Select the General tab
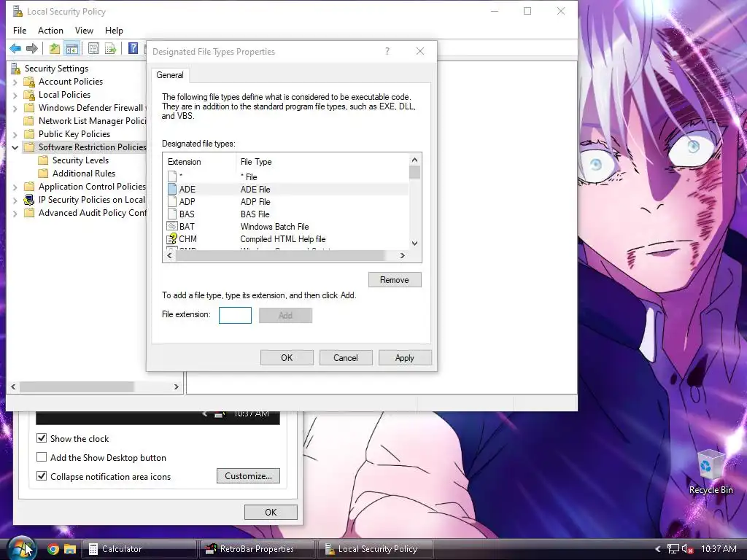Image resolution: width=747 pixels, height=560 pixels. click(170, 75)
